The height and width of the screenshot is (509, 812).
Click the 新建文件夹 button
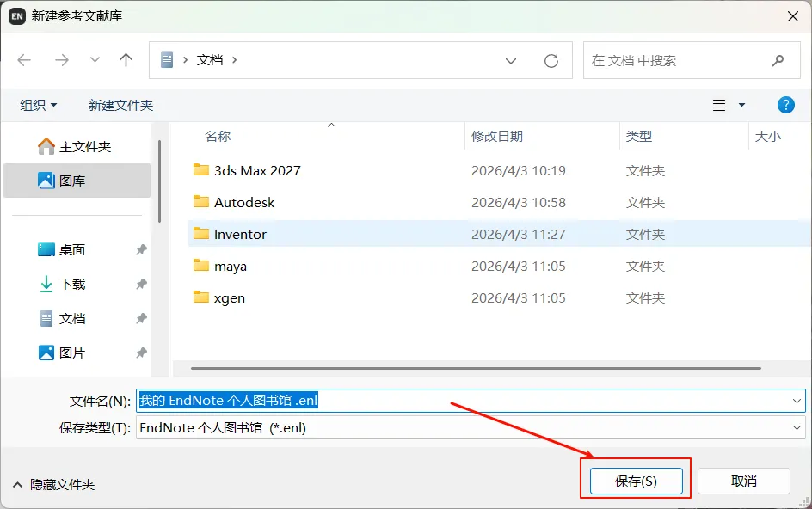(x=120, y=105)
